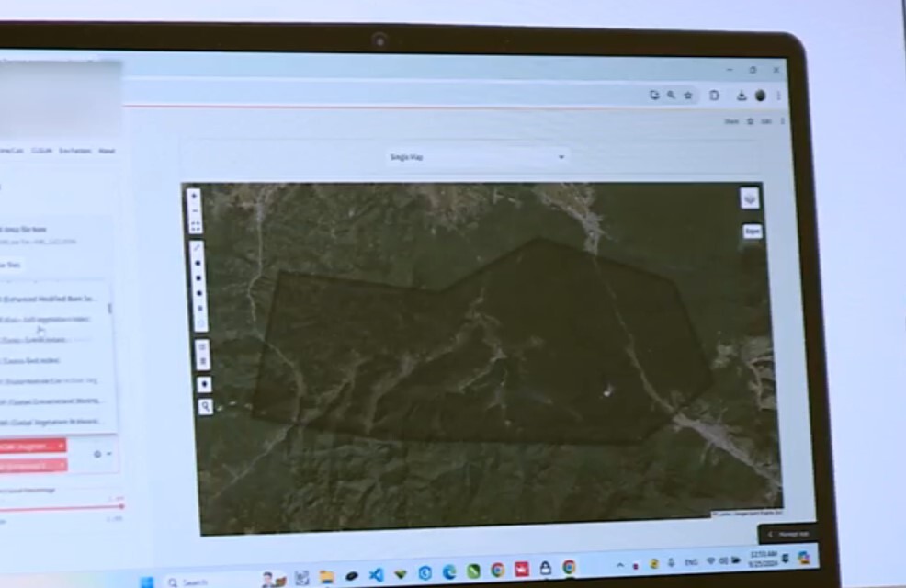Image resolution: width=906 pixels, height=588 pixels.
Task: Zoom in on the satellite map
Action: click(195, 196)
